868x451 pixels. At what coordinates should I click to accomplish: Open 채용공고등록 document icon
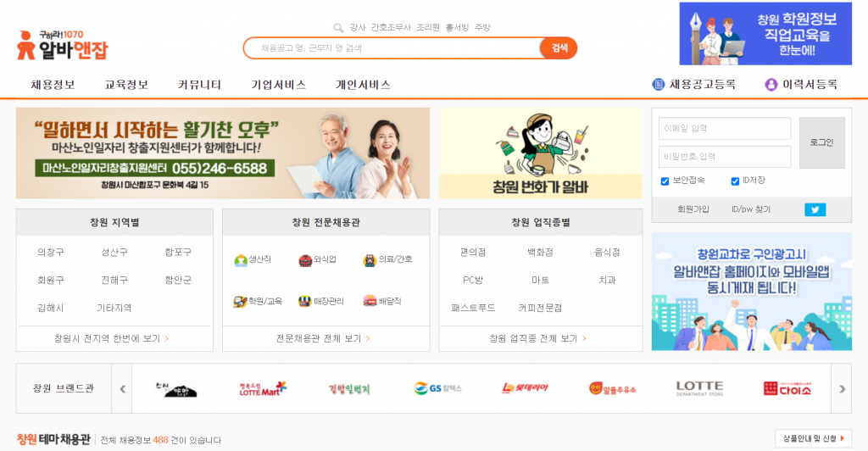[658, 85]
